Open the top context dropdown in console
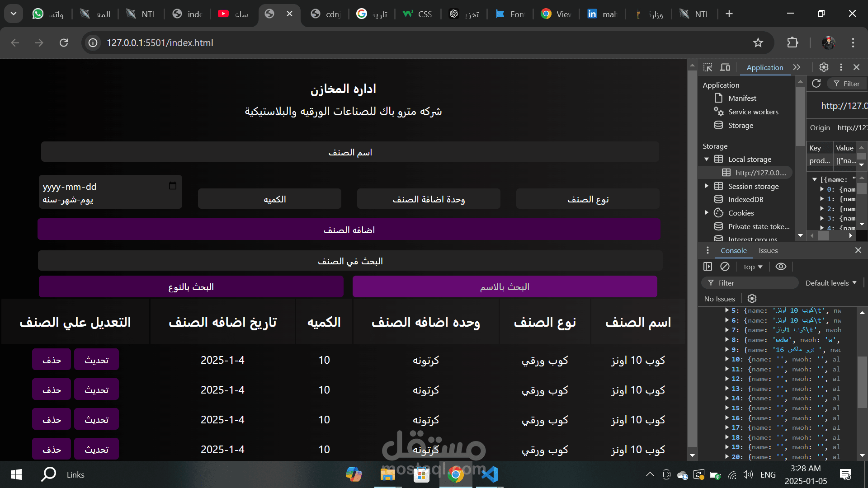The height and width of the screenshot is (488, 868). click(753, 267)
